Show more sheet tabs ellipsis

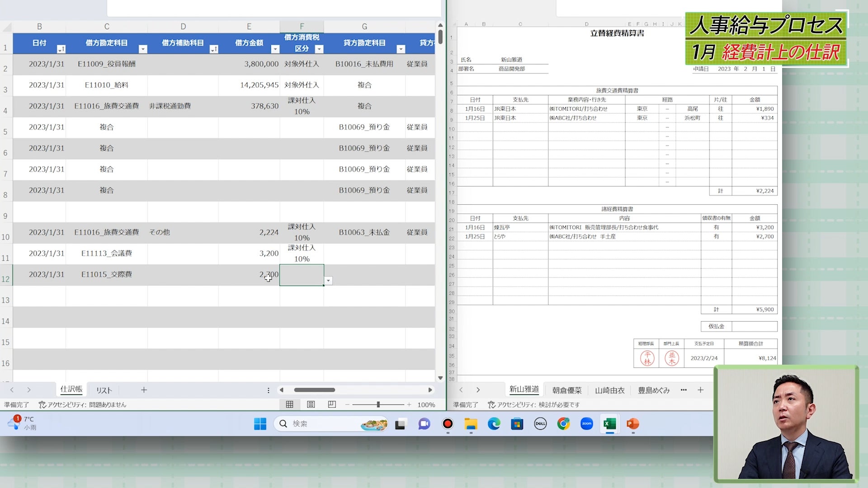coord(684,389)
